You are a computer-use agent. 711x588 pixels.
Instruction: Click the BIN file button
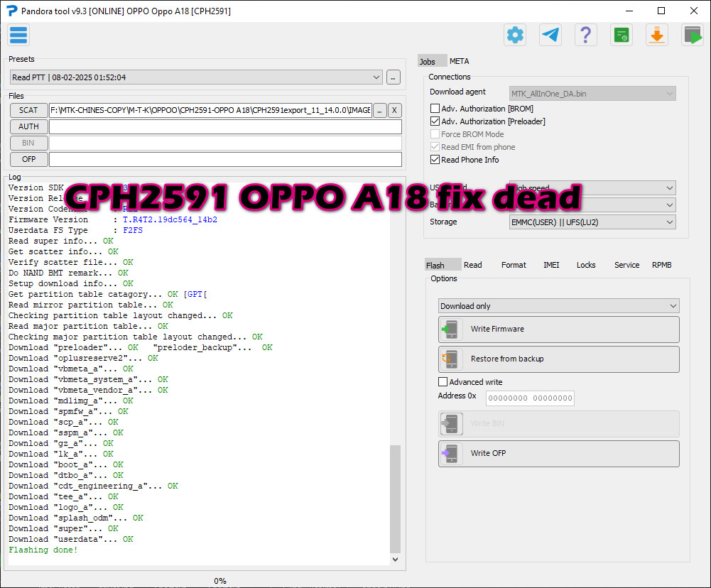tap(28, 143)
